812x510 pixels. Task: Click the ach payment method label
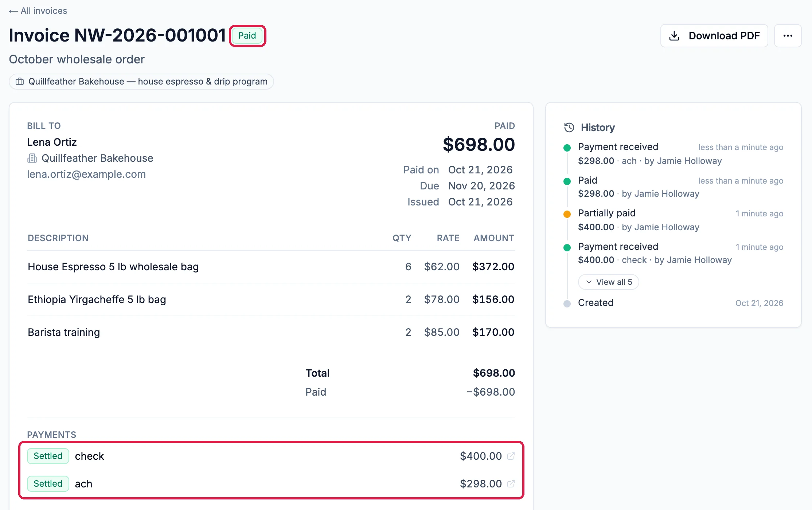click(x=83, y=484)
